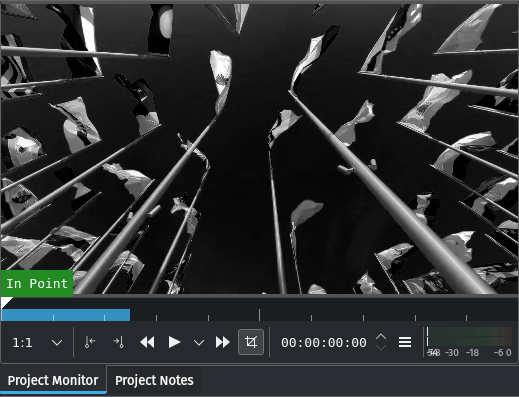Click the blue zone bar on monitor ruler
The image size is (519, 397).
pos(66,315)
